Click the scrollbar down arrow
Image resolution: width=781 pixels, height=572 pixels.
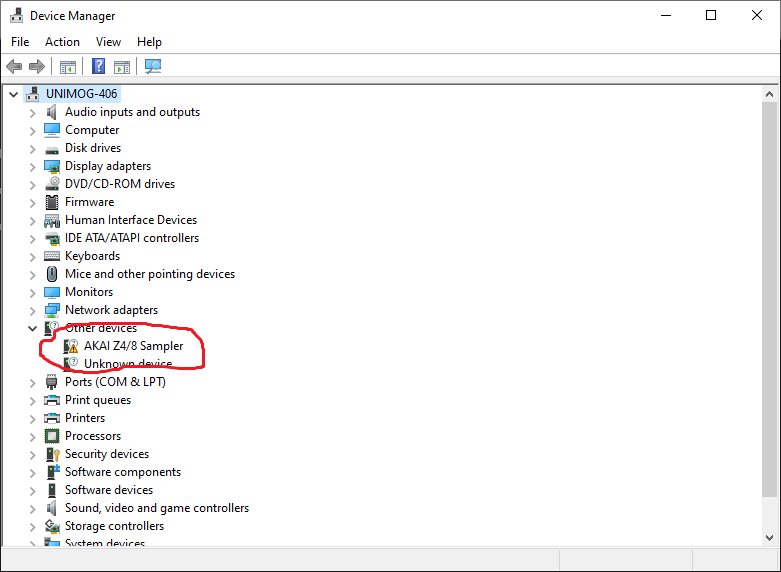point(769,538)
